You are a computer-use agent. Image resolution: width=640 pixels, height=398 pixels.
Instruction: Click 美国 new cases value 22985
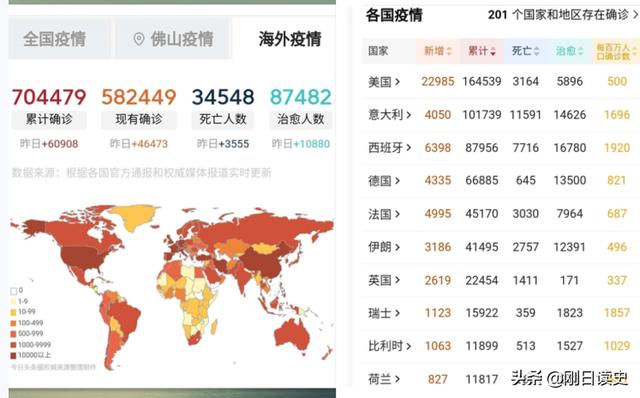(438, 82)
